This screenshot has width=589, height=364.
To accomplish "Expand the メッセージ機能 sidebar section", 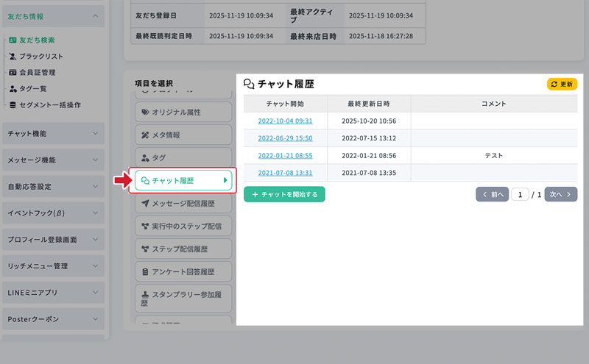I will pyautogui.click(x=52, y=160).
